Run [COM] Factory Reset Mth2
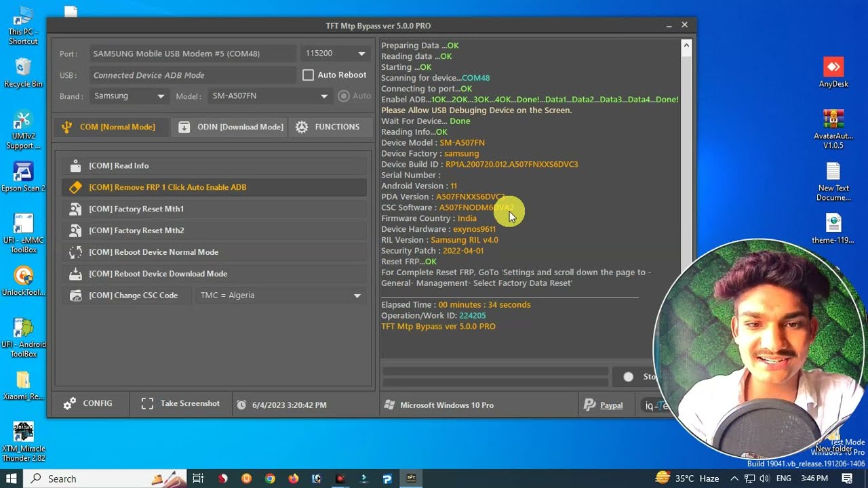Viewport: 868px width, 488px height. coord(214,230)
